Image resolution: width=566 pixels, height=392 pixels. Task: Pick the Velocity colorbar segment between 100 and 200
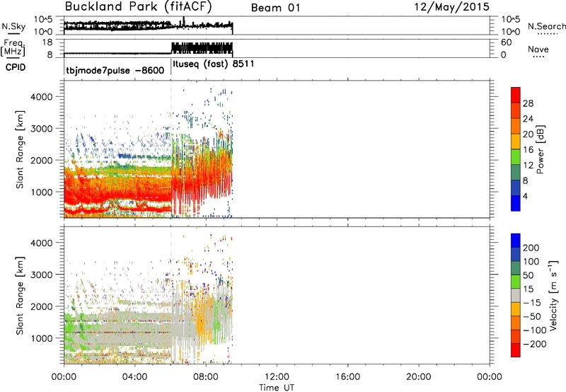(x=516, y=254)
